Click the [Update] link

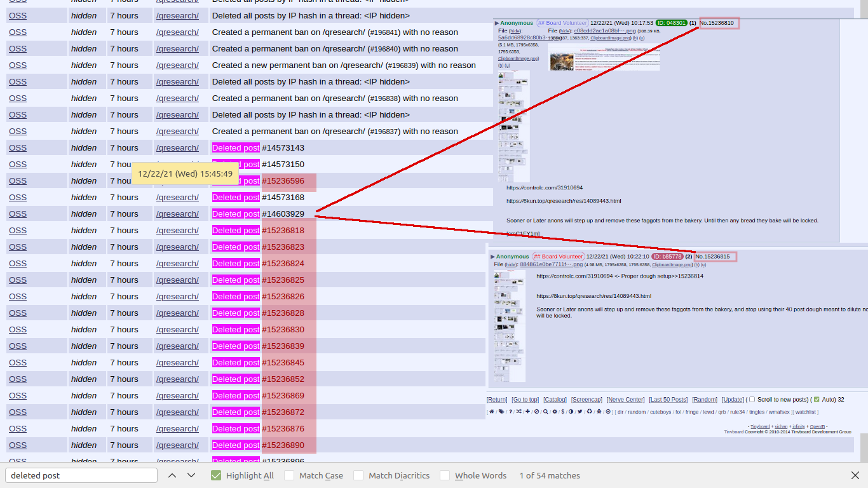[x=733, y=400]
